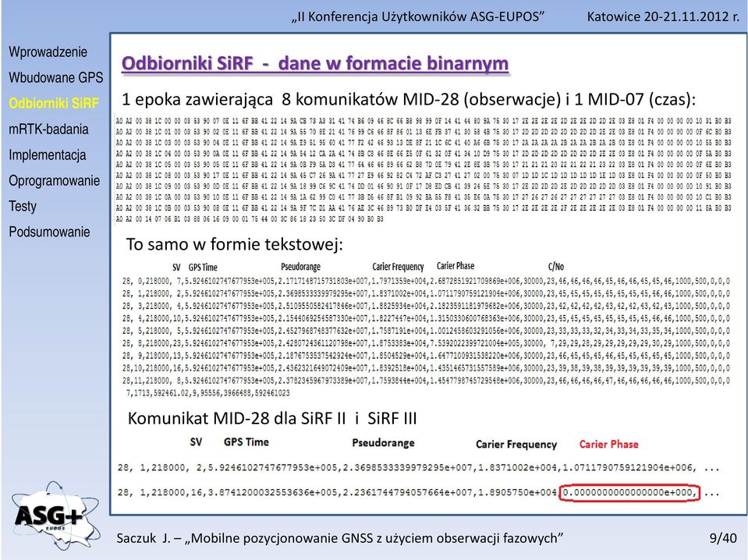The width and height of the screenshot is (748, 560).
Task: Jump to the Implementacja section
Action: click(48, 154)
